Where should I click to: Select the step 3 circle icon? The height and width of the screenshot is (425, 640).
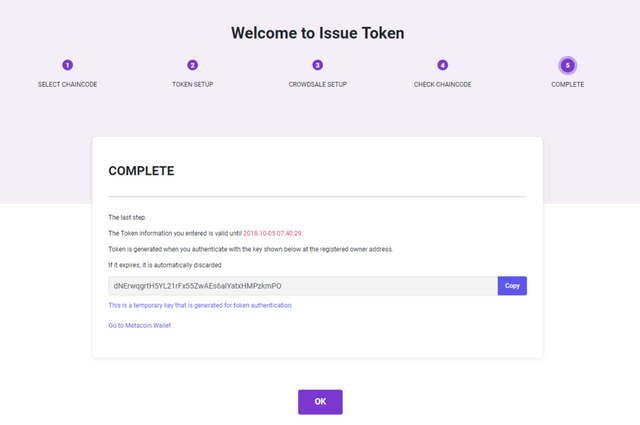click(x=318, y=65)
